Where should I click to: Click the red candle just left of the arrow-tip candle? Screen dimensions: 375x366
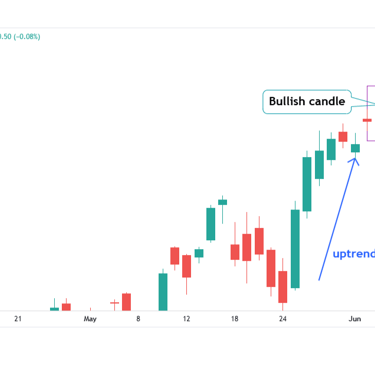[x=343, y=137]
